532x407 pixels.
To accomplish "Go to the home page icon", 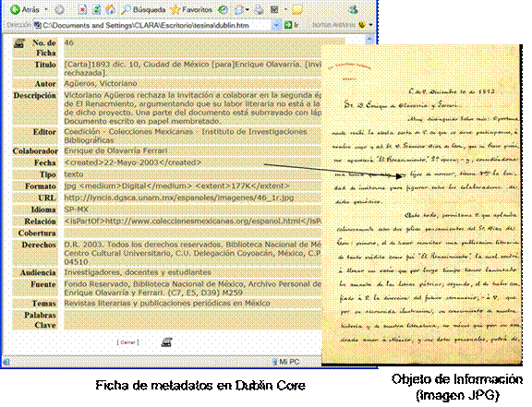I will [110, 10].
